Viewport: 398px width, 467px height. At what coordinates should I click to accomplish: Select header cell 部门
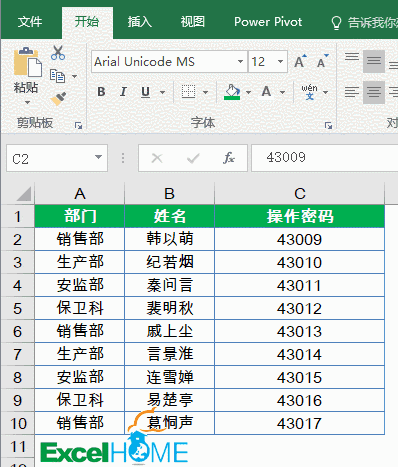(80, 216)
